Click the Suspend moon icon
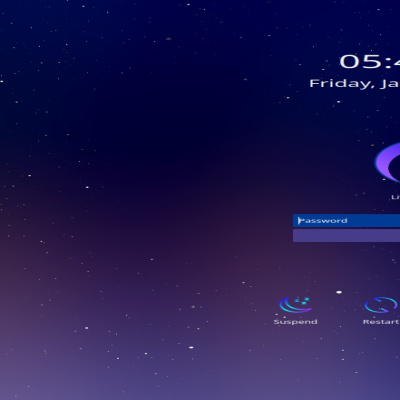Viewport: 400px width, 400px height. coord(295,305)
